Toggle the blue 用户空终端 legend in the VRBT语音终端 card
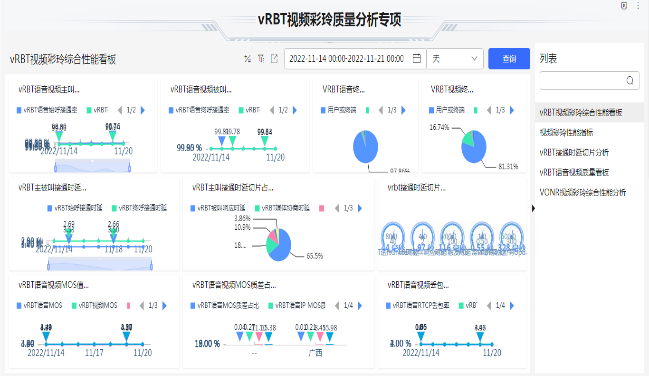The height and width of the screenshot is (376, 649). 339,110
